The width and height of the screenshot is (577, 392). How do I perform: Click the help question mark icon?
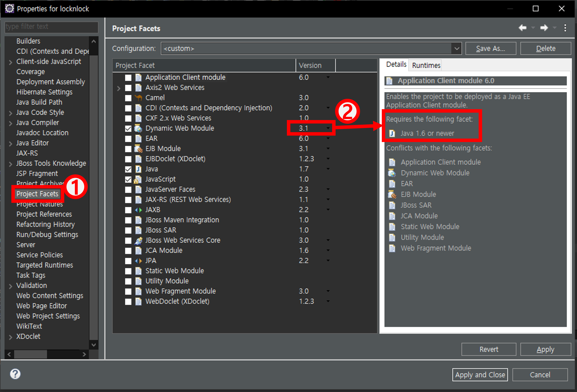[15, 374]
